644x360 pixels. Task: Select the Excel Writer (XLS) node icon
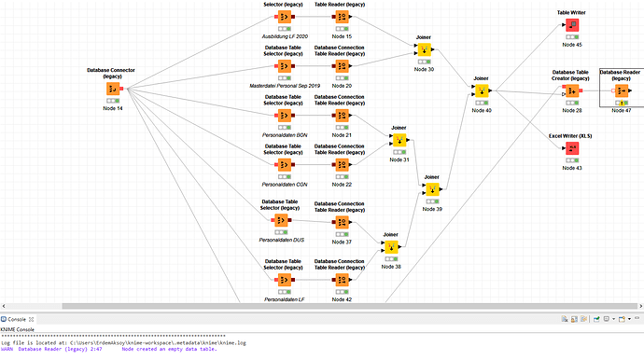pyautogui.click(x=572, y=148)
